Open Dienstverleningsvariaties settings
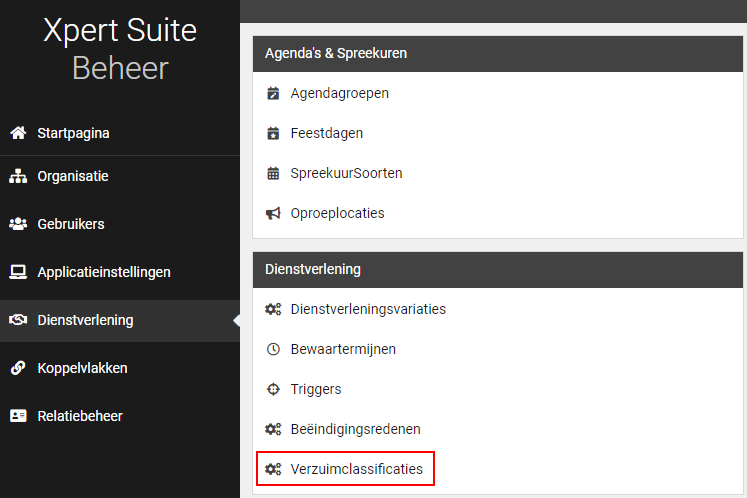The width and height of the screenshot is (747, 498). (x=367, y=309)
